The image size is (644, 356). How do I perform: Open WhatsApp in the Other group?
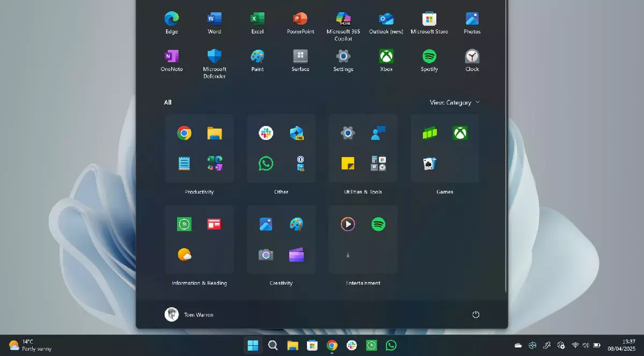(266, 164)
